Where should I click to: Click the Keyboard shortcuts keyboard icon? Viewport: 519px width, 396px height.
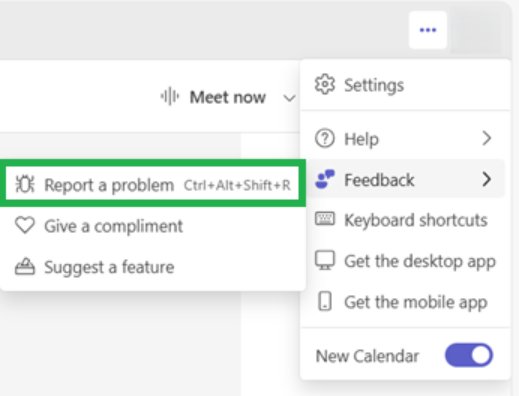[325, 219]
